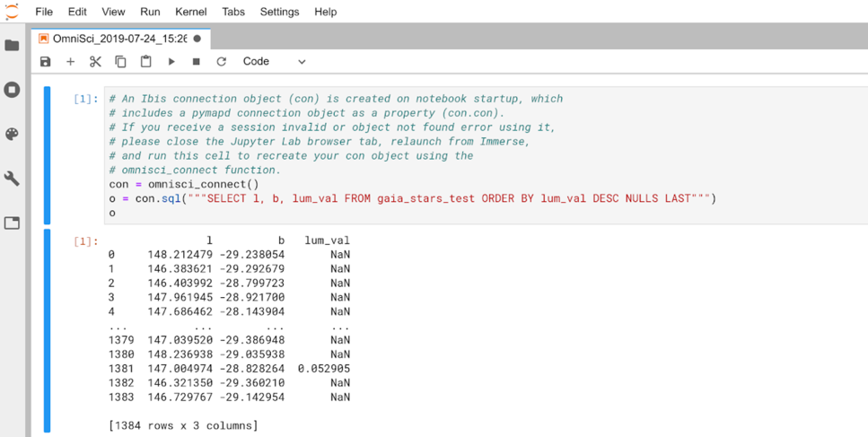Cut the selected cell with scissors icon

tap(95, 62)
